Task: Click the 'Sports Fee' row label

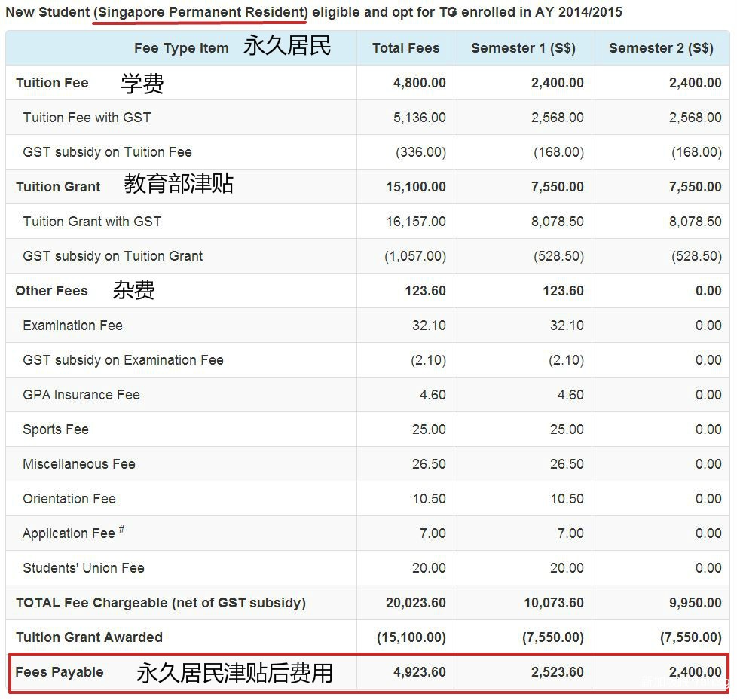Action: (x=56, y=429)
